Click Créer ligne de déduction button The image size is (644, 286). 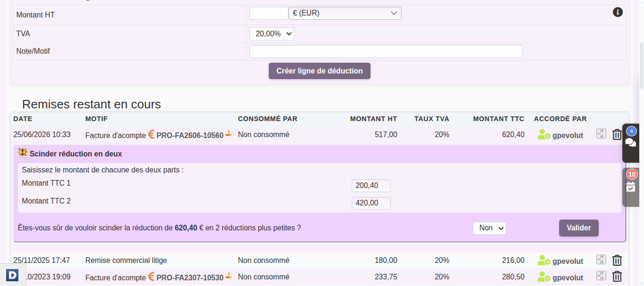pos(320,71)
